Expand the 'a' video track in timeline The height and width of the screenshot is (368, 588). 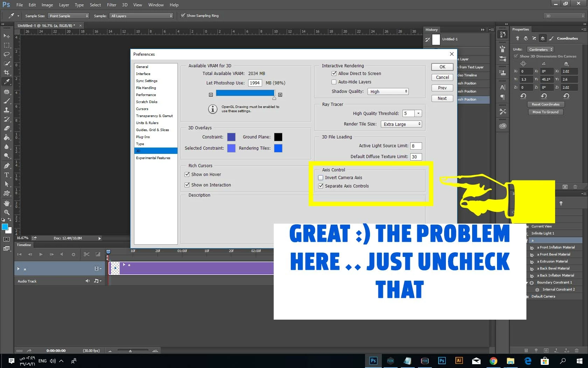click(x=18, y=269)
